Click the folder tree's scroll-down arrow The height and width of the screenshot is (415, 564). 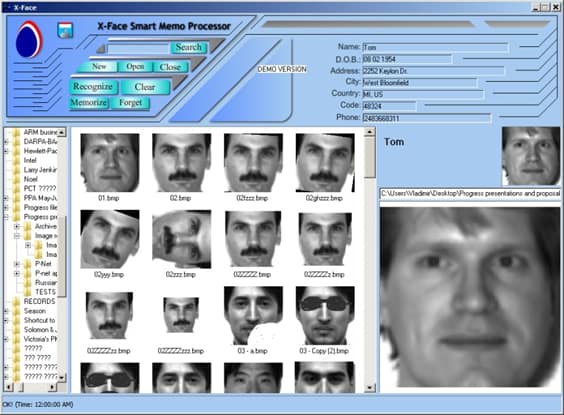coord(62,378)
